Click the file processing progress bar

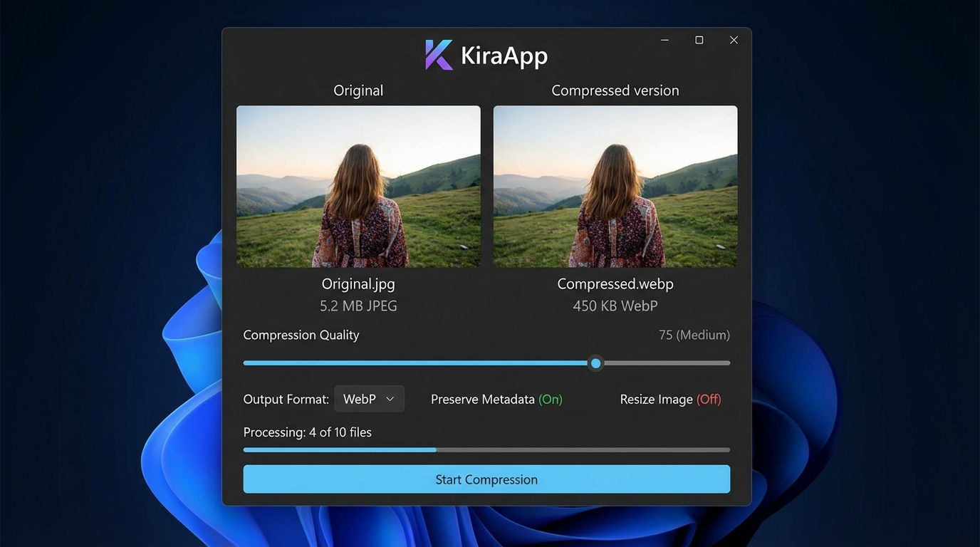pyautogui.click(x=486, y=450)
